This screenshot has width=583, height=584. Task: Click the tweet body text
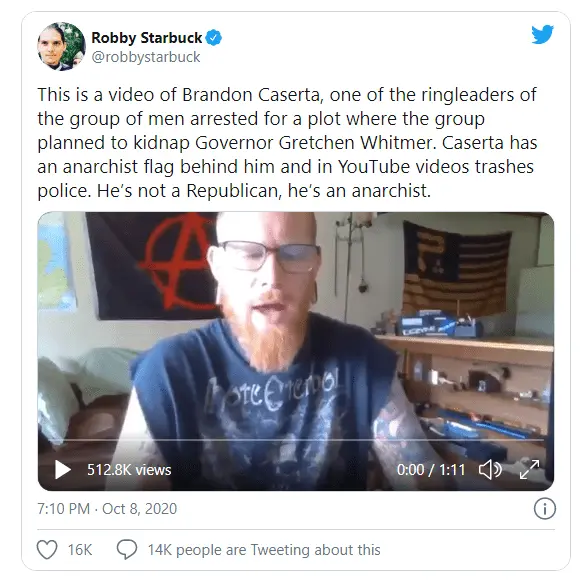tap(287, 143)
